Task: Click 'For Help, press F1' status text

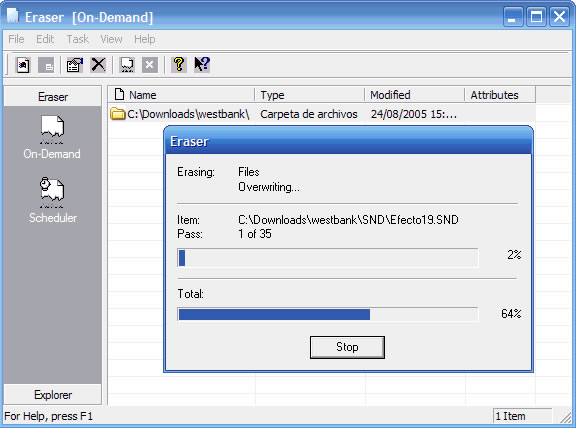Action: click(48, 416)
